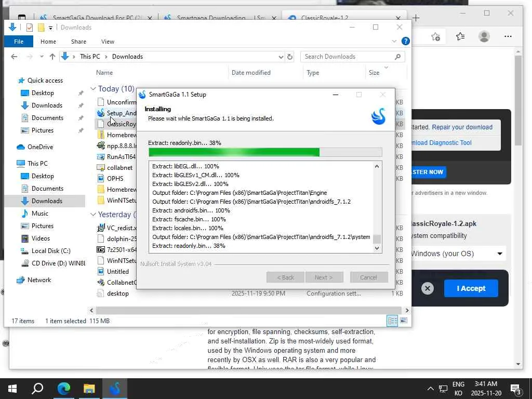This screenshot has width=532, height=399.
Task: Collapse the Yesterday group
Action: [x=93, y=215]
